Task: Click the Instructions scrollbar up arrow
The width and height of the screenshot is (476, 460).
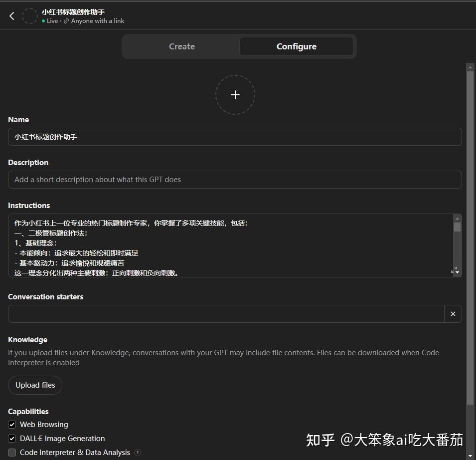Action: coord(457,218)
